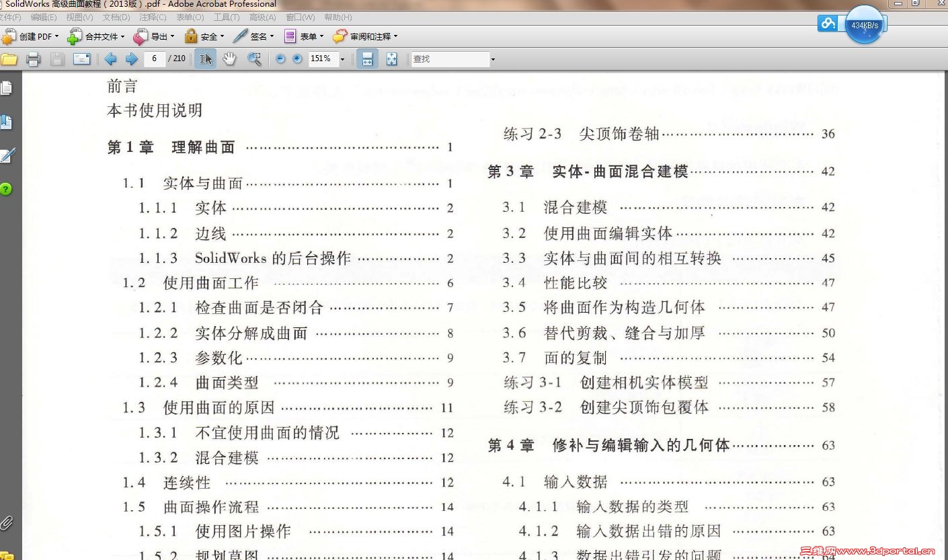Open the Pages panel in left sidebar
The image size is (948, 560).
[6, 88]
